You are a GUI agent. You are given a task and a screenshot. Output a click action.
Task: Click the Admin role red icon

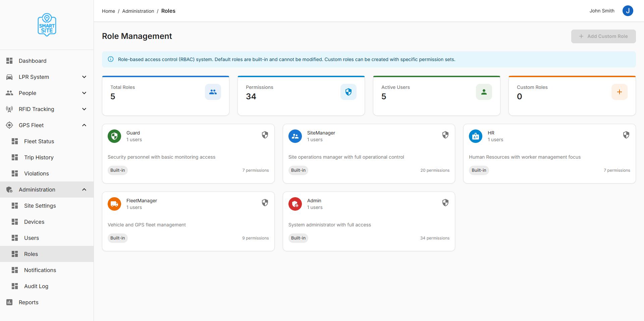coord(295,204)
